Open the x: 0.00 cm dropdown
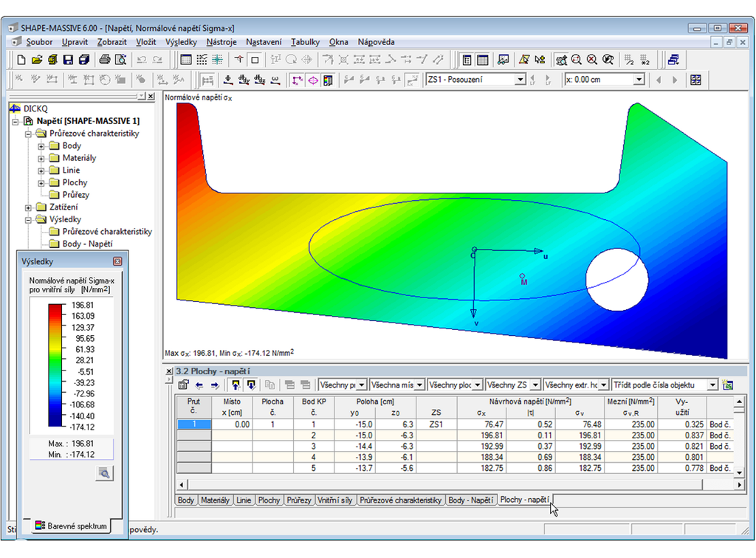The image size is (756, 558). click(639, 80)
